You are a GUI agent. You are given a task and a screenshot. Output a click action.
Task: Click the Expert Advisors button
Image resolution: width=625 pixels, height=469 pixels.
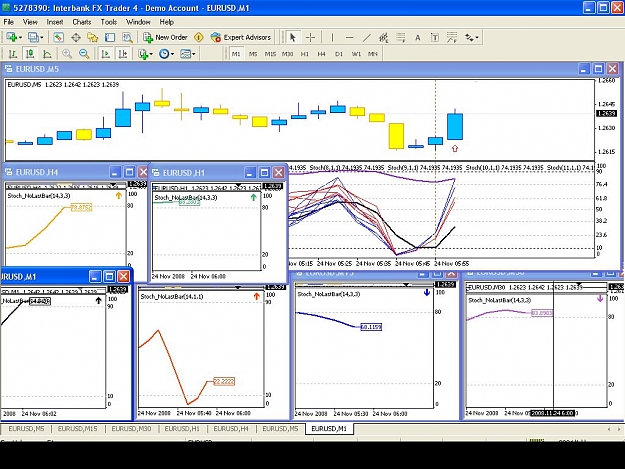(x=241, y=37)
